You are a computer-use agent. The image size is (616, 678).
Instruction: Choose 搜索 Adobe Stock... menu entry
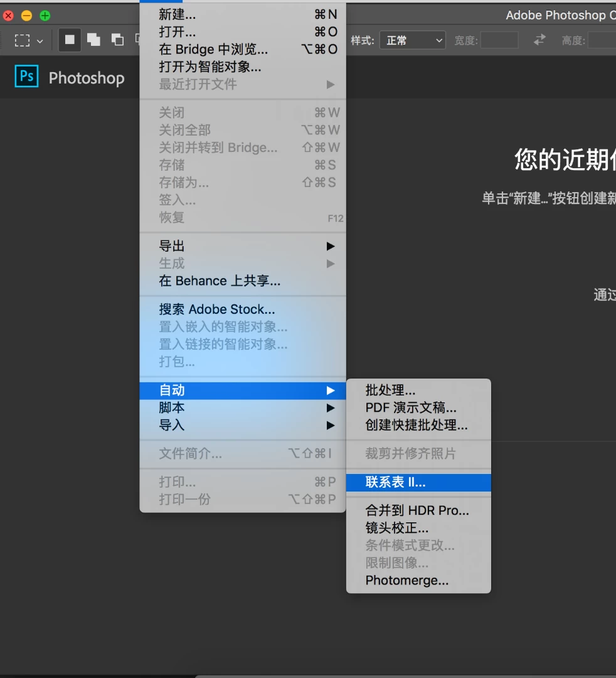click(243, 309)
